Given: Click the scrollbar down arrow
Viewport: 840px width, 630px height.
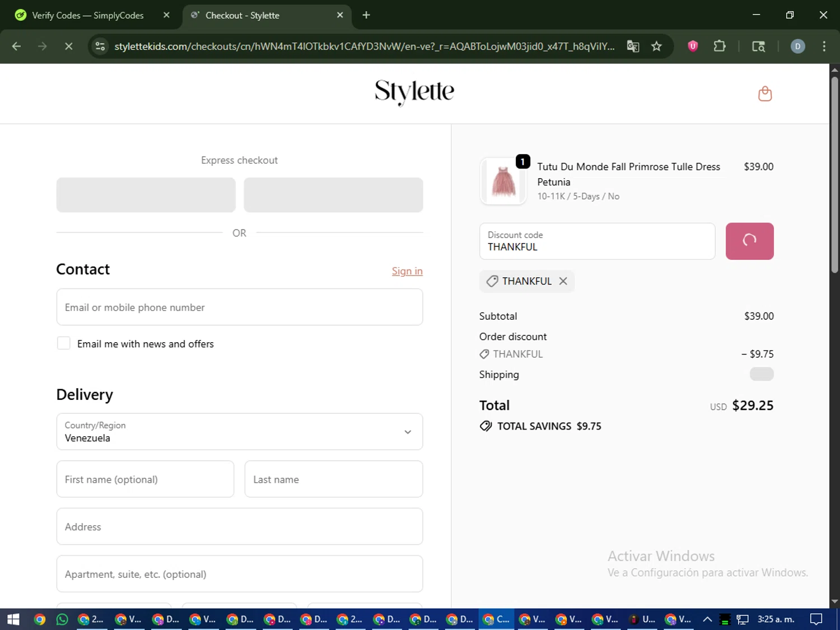Looking at the screenshot, I should pyautogui.click(x=834, y=602).
